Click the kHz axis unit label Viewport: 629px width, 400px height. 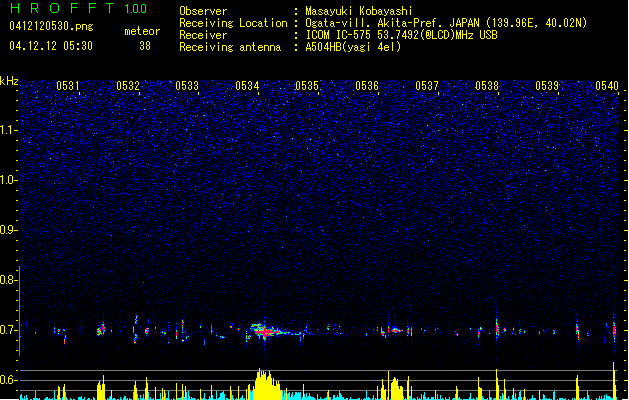point(9,81)
